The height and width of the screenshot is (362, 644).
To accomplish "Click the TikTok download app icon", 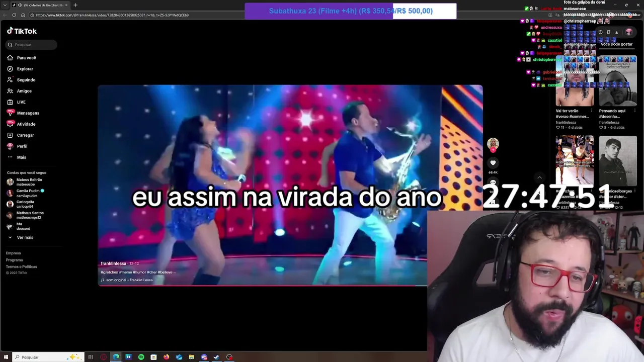I will tap(616, 32).
